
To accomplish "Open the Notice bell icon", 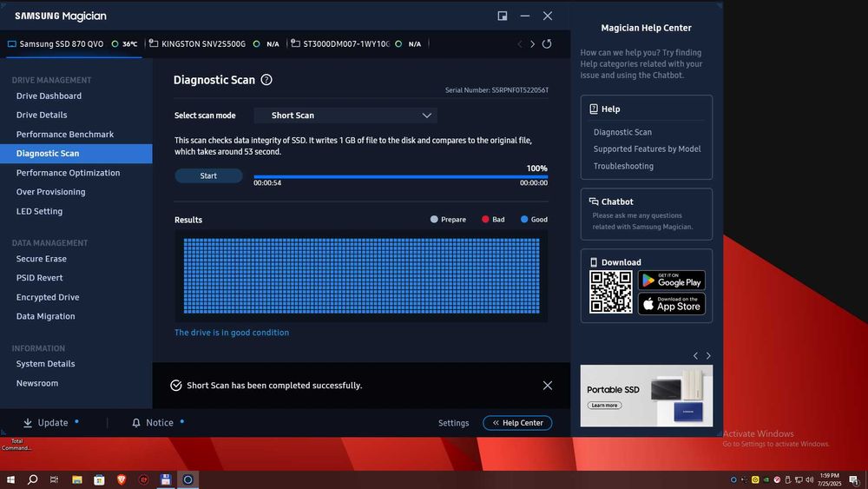I will [x=136, y=423].
